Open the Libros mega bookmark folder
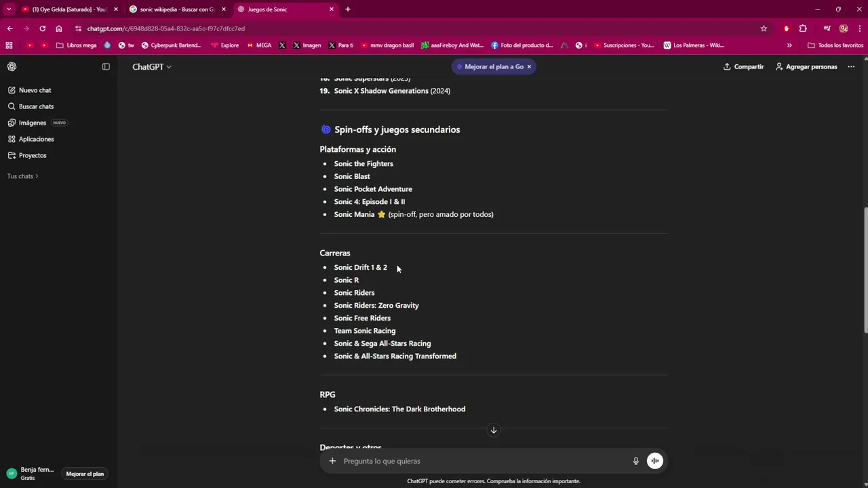This screenshot has height=488, width=868. click(x=77, y=45)
